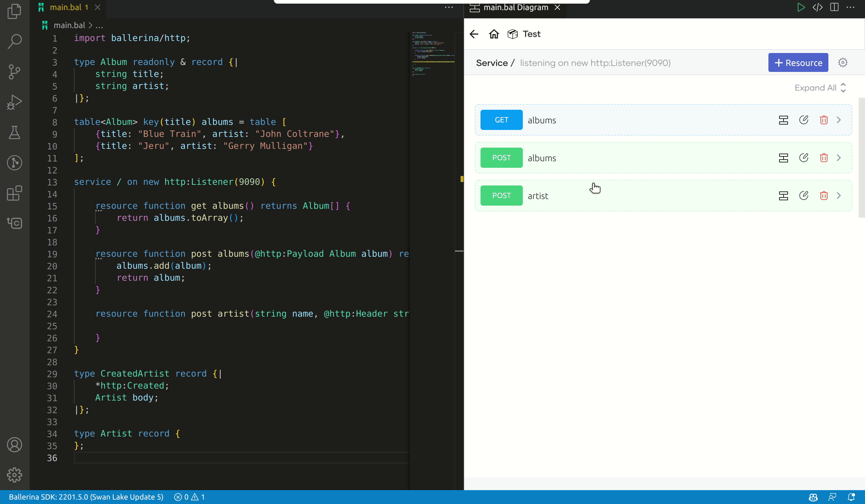This screenshot has width=865, height=504.
Task: Click 'import ballerina/http;' on line 1
Action: [132, 38]
